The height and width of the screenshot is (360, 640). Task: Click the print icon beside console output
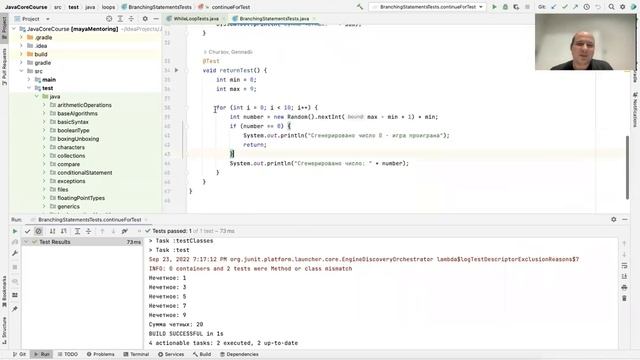click(624, 287)
